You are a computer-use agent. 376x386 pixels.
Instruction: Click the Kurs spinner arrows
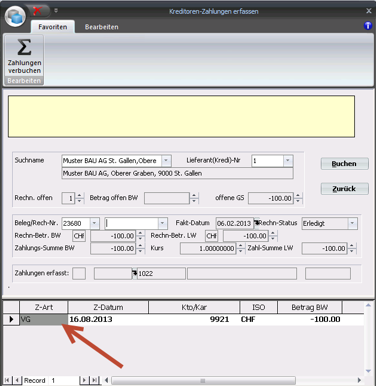point(240,248)
